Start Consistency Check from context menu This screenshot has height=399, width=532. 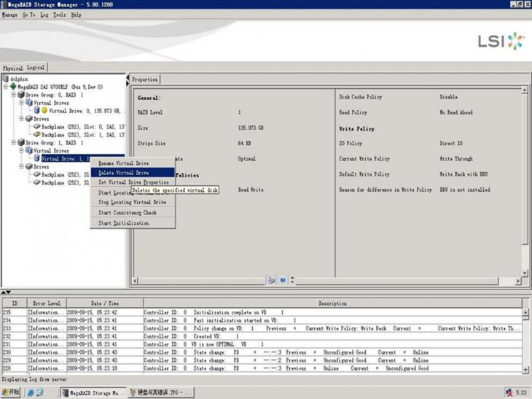click(127, 213)
